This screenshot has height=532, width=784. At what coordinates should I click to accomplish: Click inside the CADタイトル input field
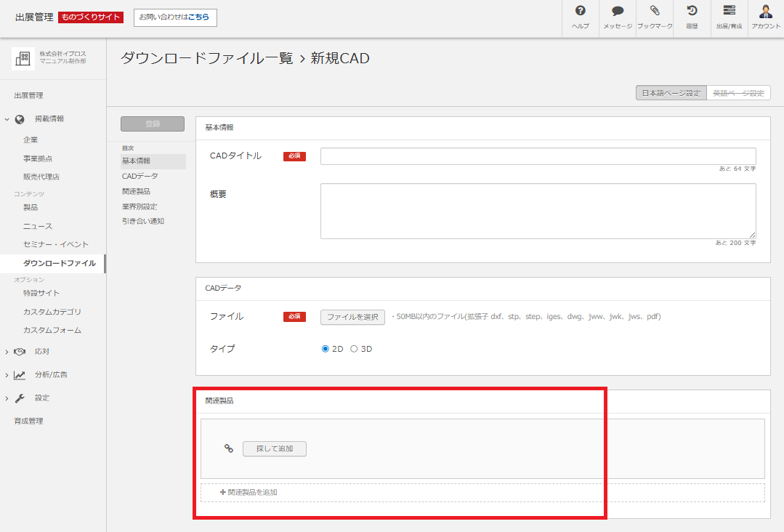(x=538, y=156)
